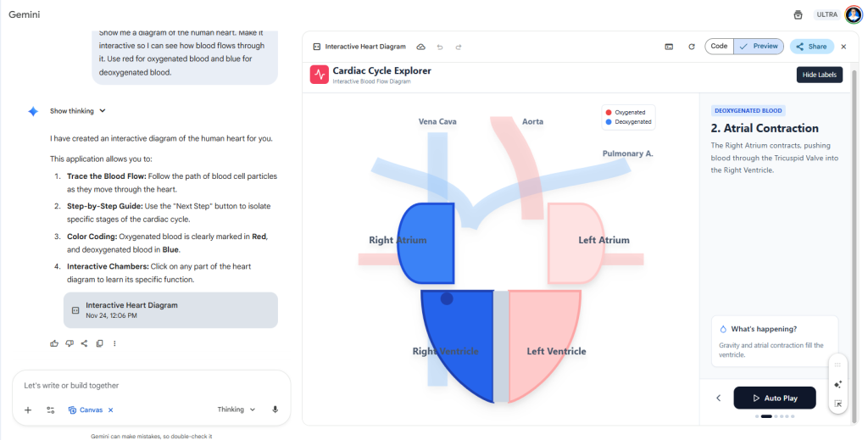Open the three-dot more options menu

pyautogui.click(x=114, y=343)
